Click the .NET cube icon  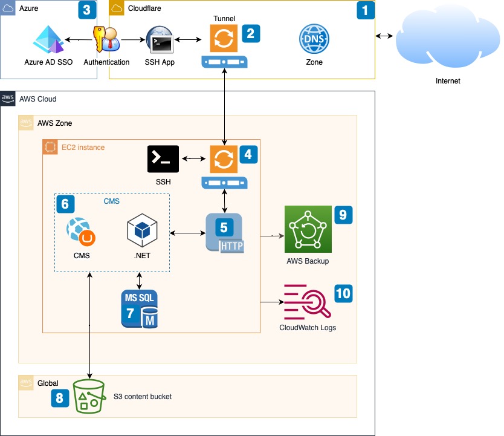(142, 232)
